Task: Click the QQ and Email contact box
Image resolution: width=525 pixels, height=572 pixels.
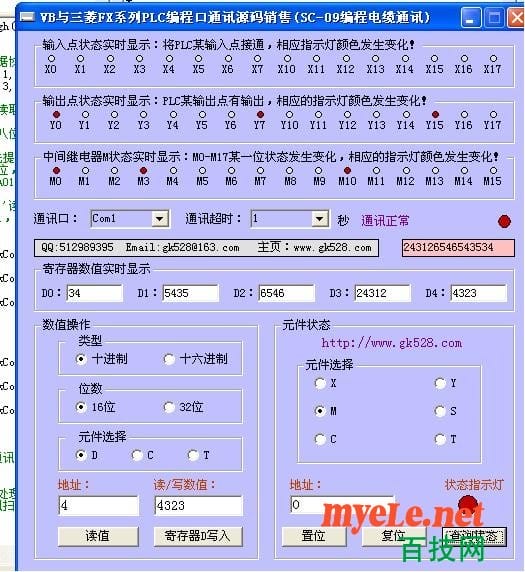Action: pos(206,248)
